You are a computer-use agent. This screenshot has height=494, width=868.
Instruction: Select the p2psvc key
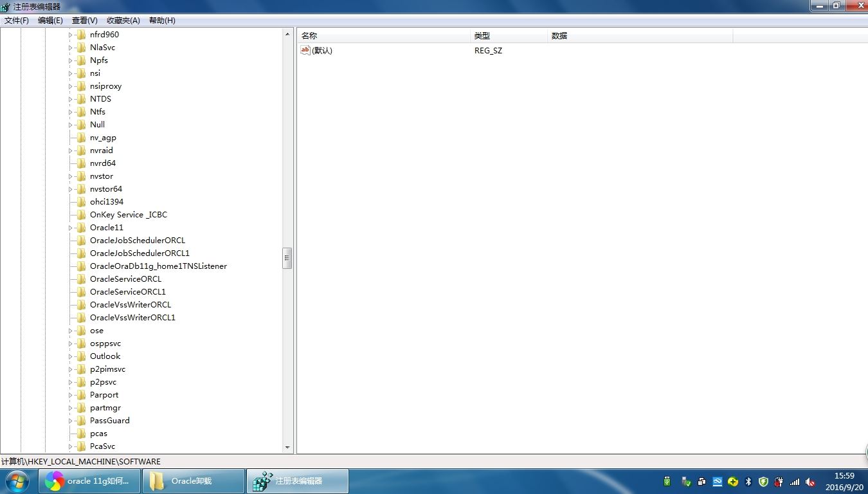coord(103,382)
